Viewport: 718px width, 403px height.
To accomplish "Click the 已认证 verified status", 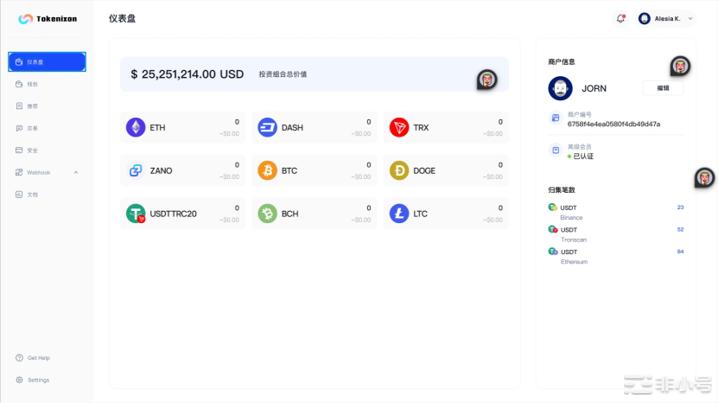I will pos(581,156).
